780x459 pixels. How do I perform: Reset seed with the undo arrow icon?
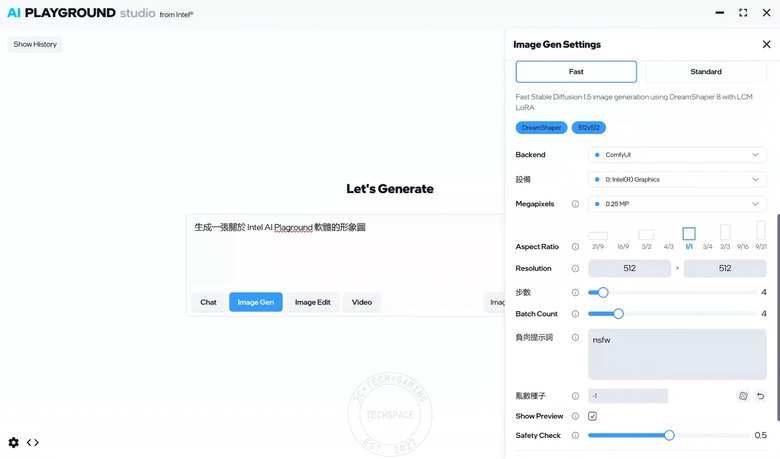pos(760,396)
